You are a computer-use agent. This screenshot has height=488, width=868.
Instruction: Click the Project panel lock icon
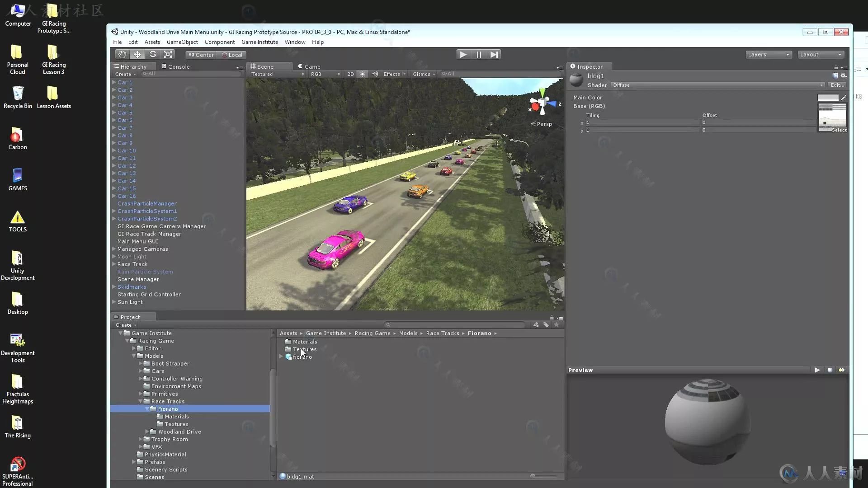pyautogui.click(x=552, y=317)
